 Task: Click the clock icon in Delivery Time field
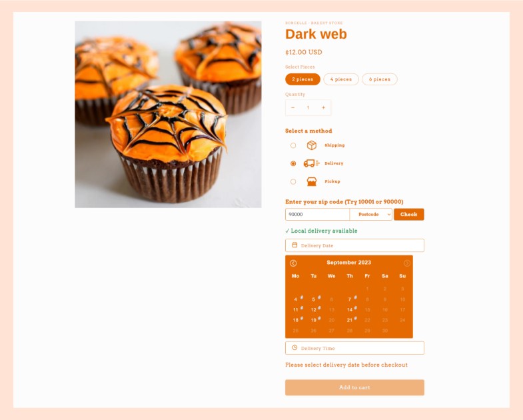tap(294, 347)
